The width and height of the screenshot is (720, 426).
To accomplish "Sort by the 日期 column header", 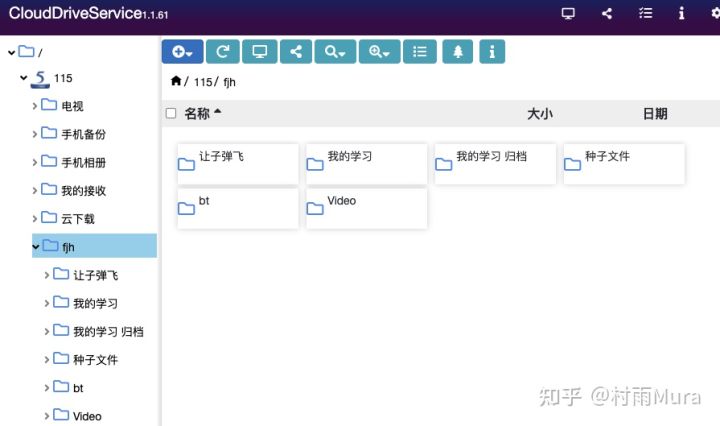I will pos(655,113).
